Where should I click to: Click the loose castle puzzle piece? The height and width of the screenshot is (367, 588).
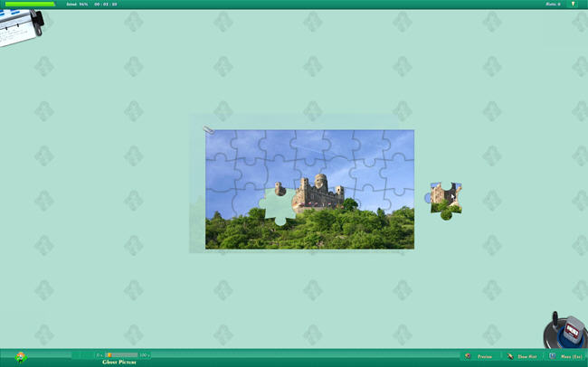tap(444, 199)
